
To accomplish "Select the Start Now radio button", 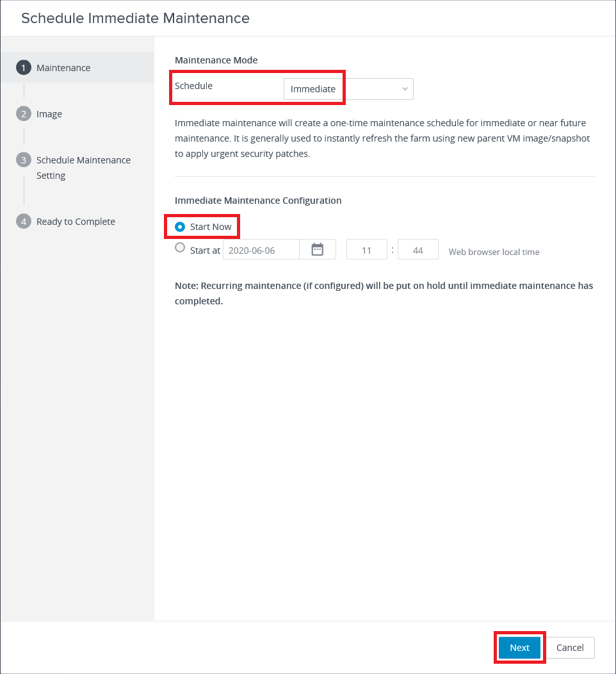I will 180,227.
